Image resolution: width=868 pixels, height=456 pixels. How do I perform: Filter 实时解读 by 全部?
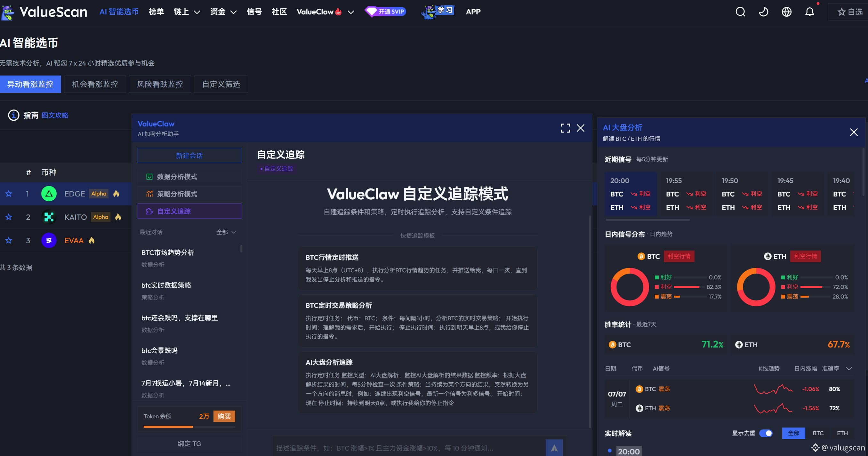pos(793,433)
